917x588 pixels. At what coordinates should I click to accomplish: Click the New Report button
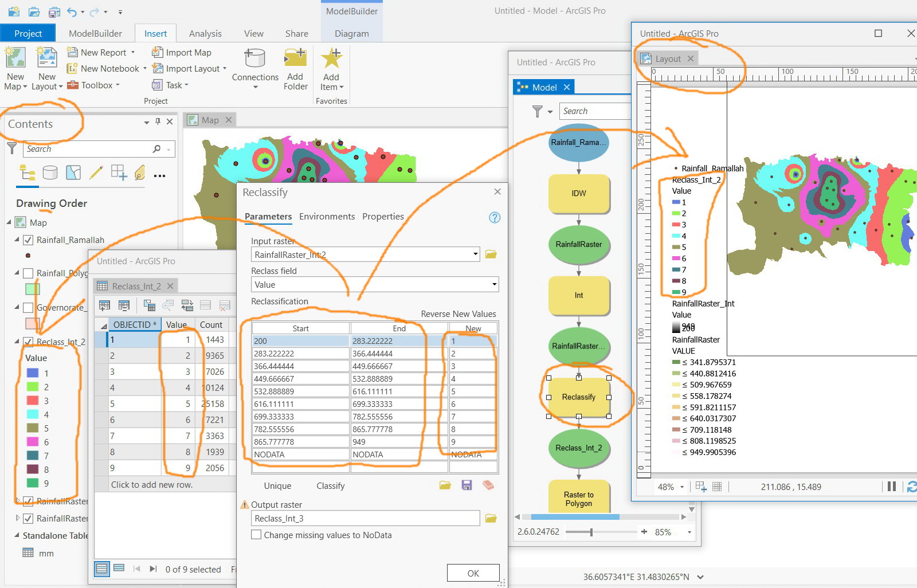coord(101,52)
